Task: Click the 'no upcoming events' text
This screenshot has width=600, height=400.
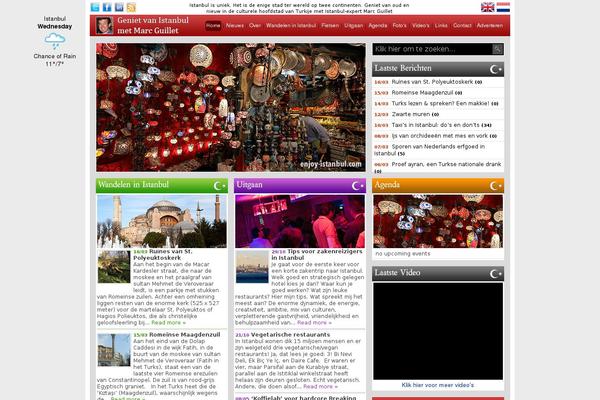Action: [x=403, y=254]
